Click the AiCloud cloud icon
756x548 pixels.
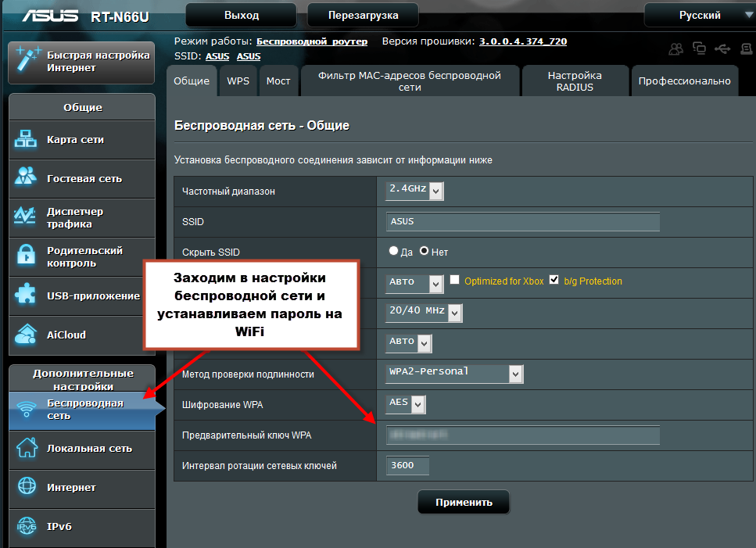tap(26, 334)
